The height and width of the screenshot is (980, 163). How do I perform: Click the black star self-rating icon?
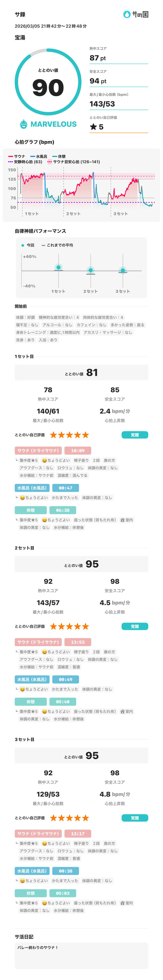(x=93, y=127)
